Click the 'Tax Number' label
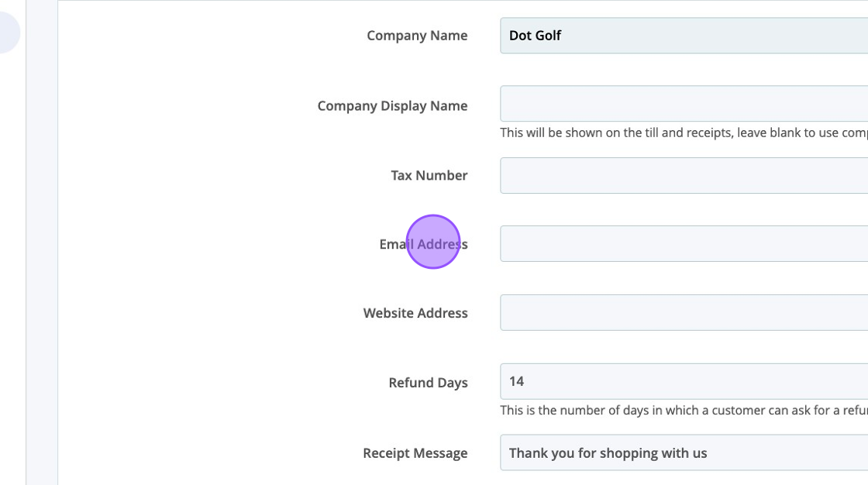 tap(429, 176)
